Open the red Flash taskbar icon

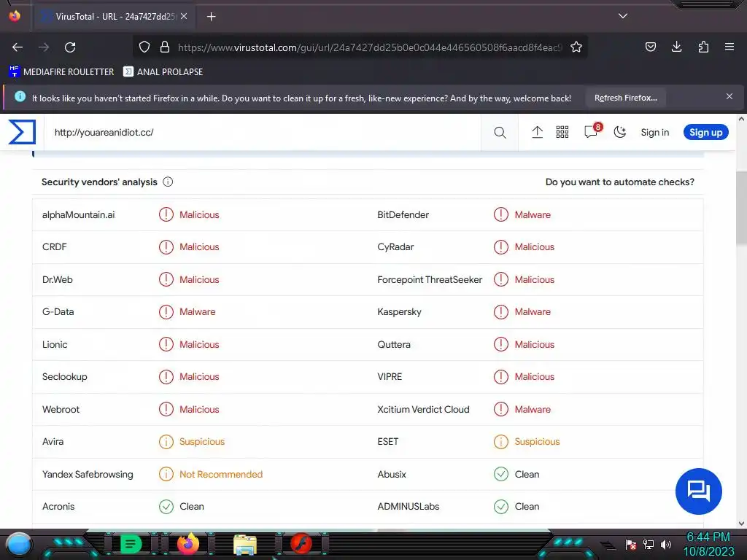[301, 544]
